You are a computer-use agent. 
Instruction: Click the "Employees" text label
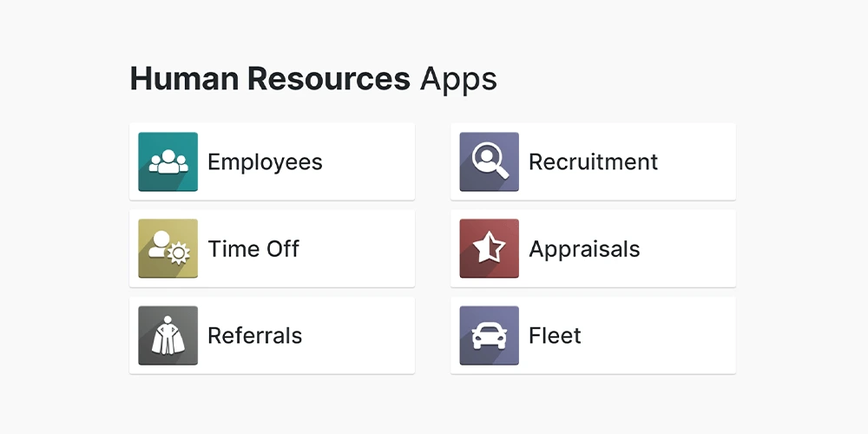click(x=265, y=162)
